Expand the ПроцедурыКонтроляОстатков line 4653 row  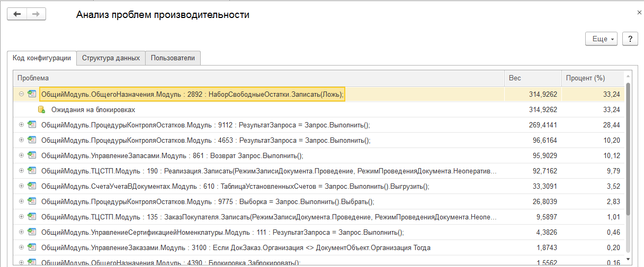pyautogui.click(x=21, y=141)
